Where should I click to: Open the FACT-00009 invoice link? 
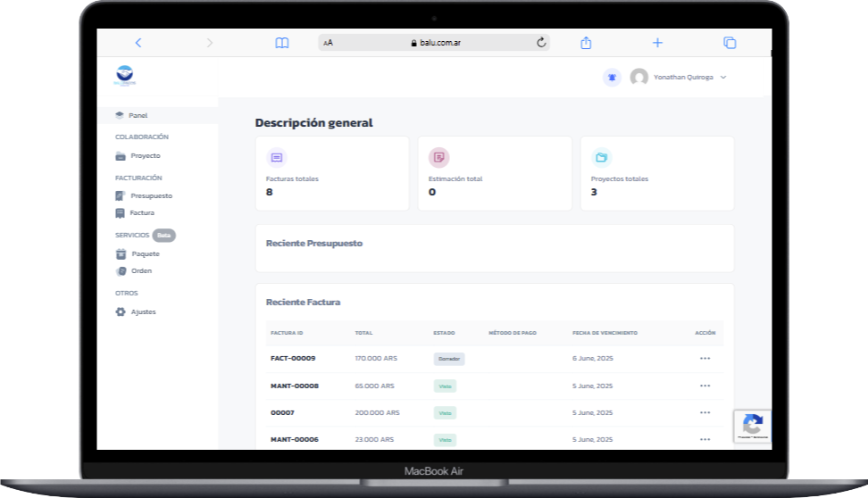click(293, 358)
